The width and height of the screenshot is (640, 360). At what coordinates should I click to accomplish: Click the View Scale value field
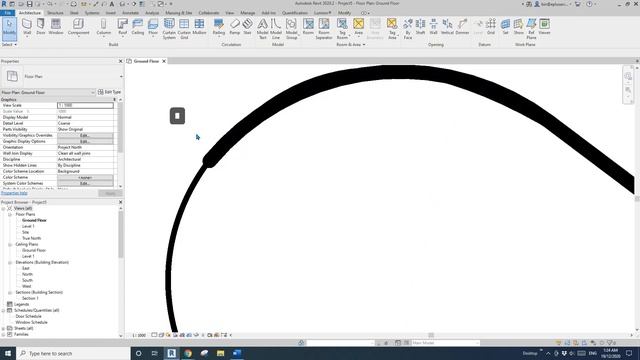(x=85, y=105)
